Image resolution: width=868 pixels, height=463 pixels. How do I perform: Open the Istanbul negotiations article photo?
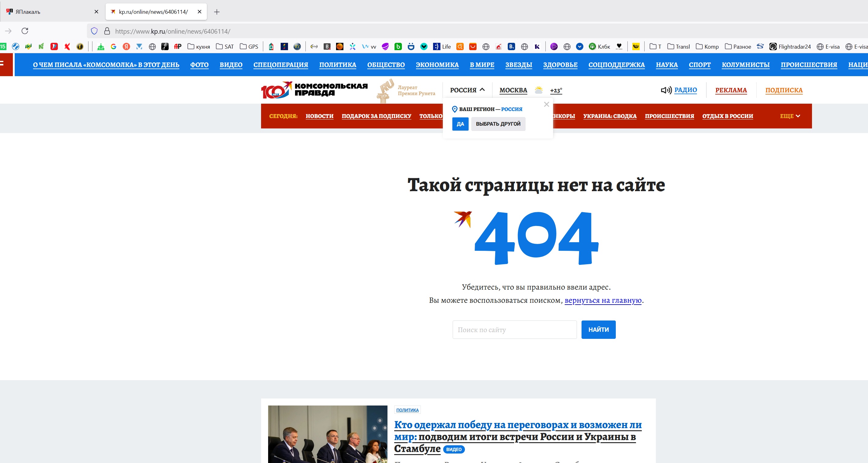click(x=327, y=434)
